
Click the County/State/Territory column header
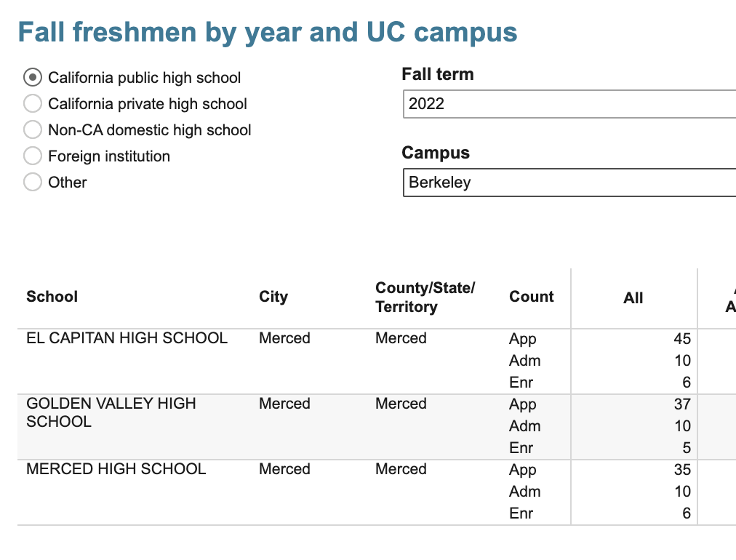425,297
